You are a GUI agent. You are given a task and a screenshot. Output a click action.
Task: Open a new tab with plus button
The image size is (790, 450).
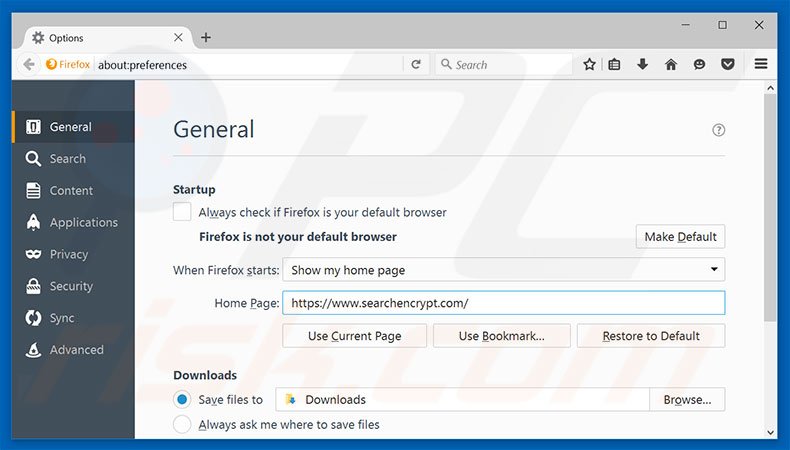(x=206, y=37)
